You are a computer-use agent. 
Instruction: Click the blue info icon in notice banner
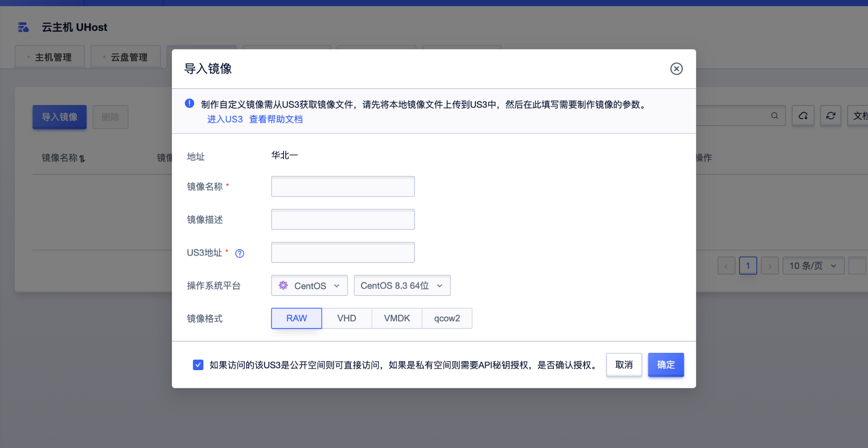tap(189, 104)
